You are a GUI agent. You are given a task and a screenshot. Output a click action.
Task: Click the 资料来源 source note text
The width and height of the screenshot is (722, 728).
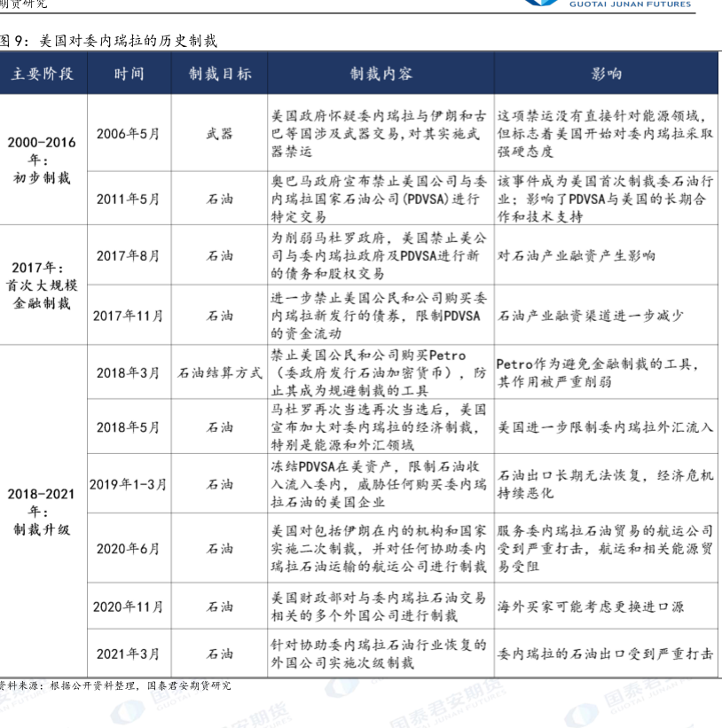pos(115,685)
